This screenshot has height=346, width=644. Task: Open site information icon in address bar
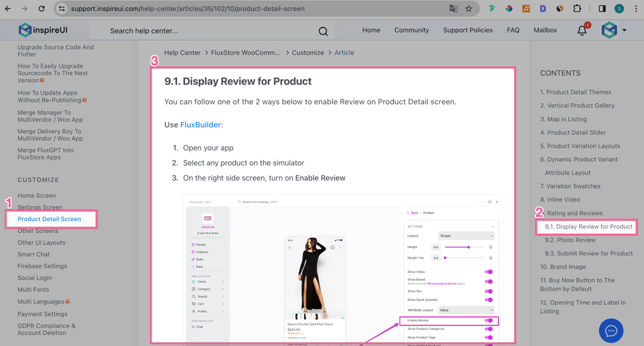[x=62, y=8]
